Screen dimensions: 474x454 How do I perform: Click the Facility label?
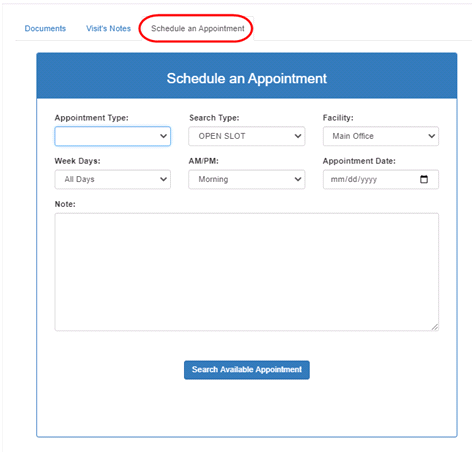pos(338,118)
